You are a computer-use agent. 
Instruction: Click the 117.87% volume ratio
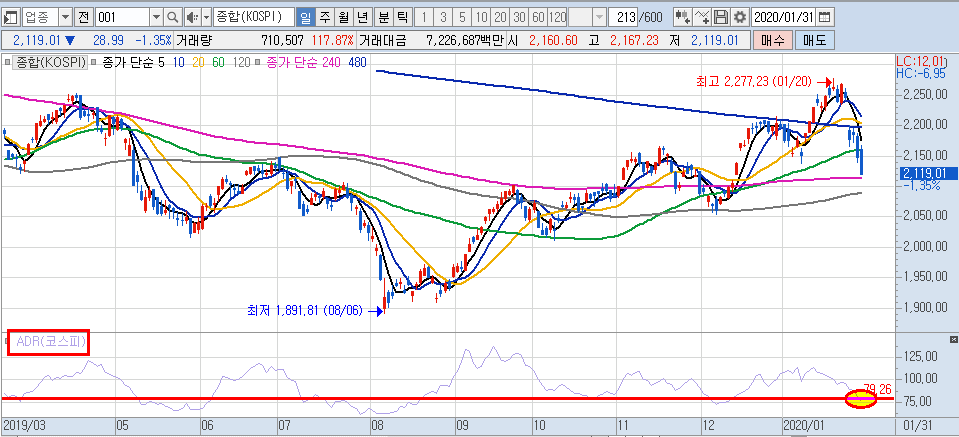tap(333, 41)
